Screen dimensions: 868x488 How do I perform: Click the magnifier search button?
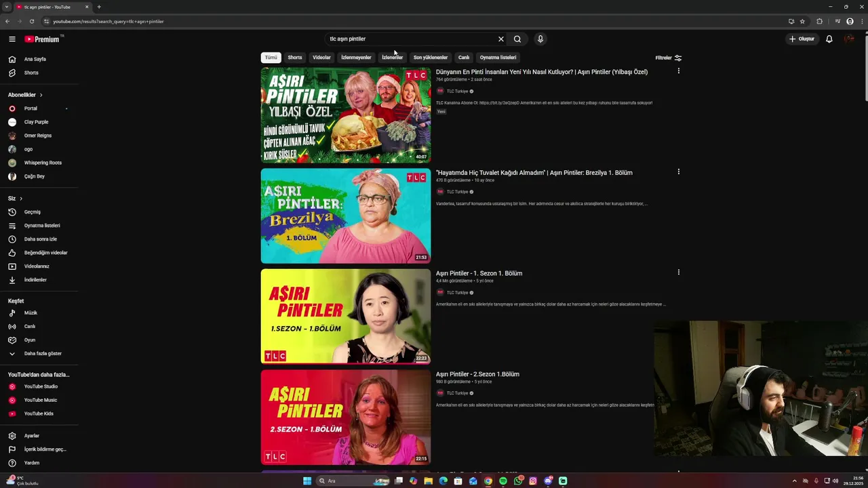point(517,39)
